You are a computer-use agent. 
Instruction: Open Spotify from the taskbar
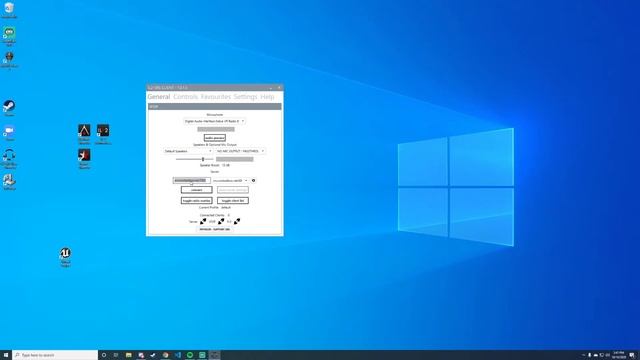click(x=190, y=355)
